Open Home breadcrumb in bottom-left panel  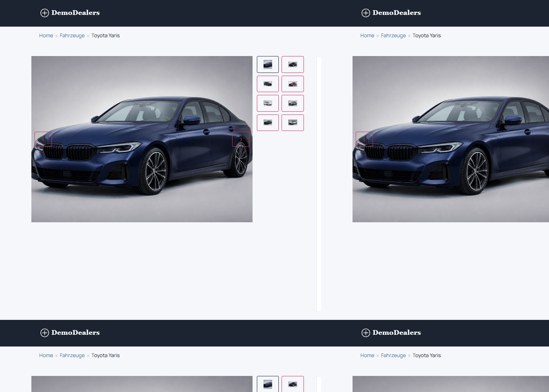(x=46, y=356)
